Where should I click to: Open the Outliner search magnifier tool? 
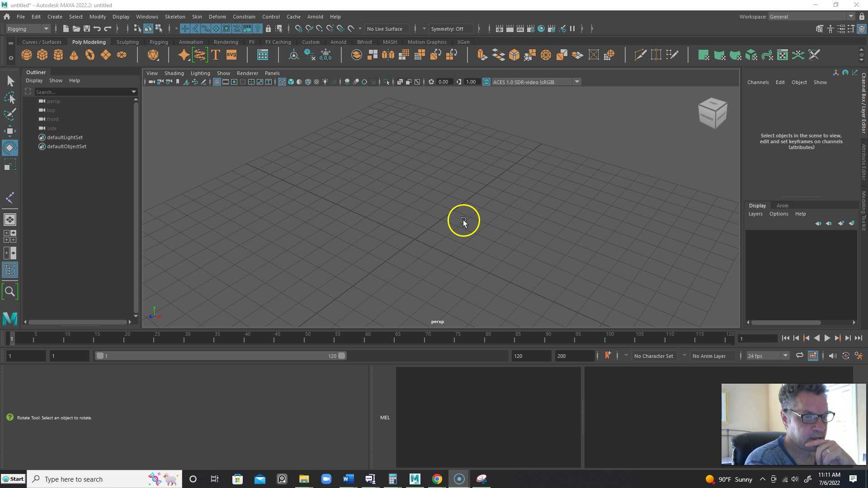coord(10,291)
